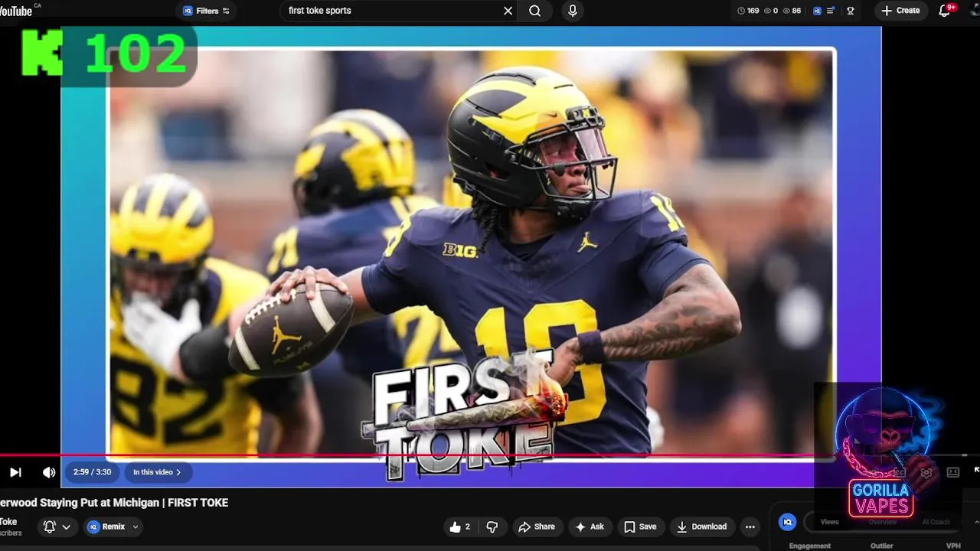Click the magnifier search button

coord(535,11)
